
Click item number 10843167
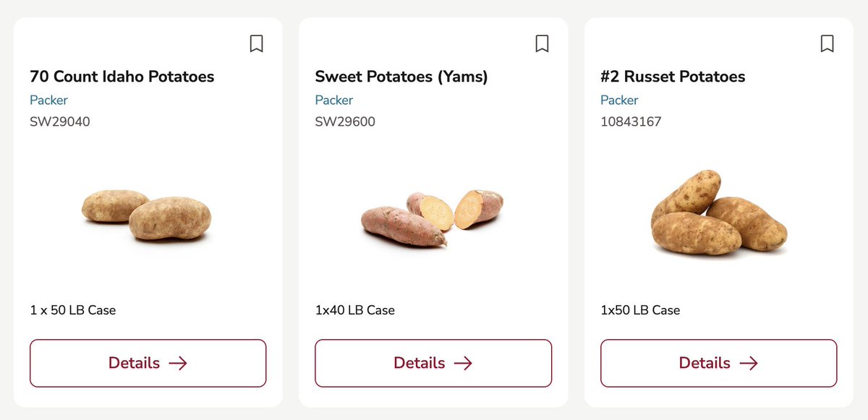[x=631, y=121]
